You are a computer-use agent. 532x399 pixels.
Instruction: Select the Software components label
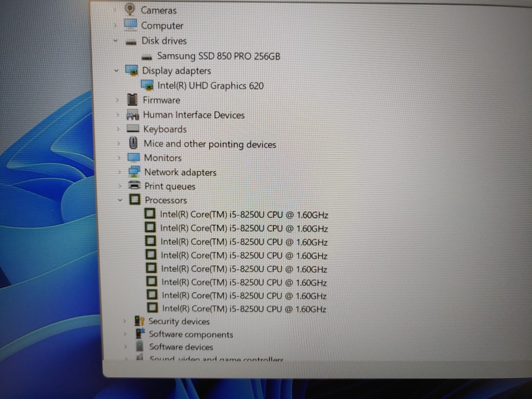click(x=191, y=334)
